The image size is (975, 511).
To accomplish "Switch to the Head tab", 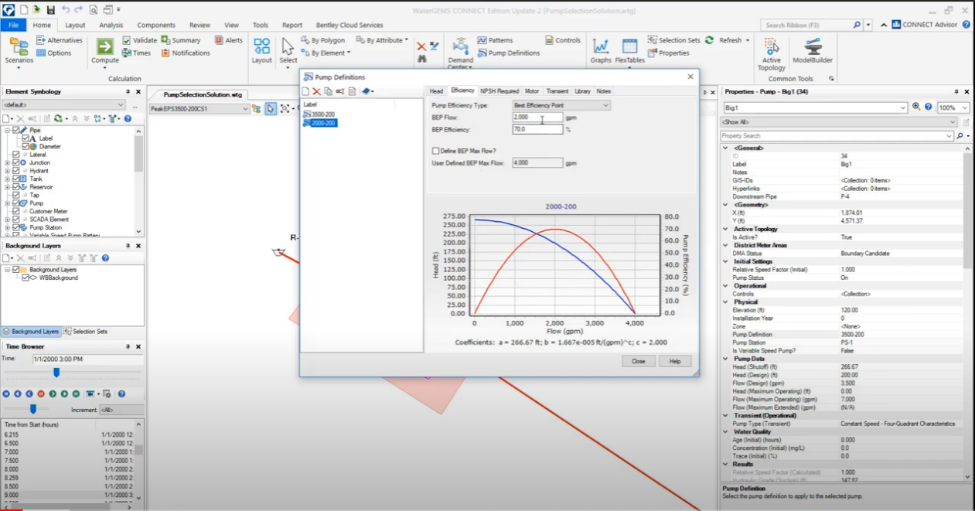I will [437, 91].
